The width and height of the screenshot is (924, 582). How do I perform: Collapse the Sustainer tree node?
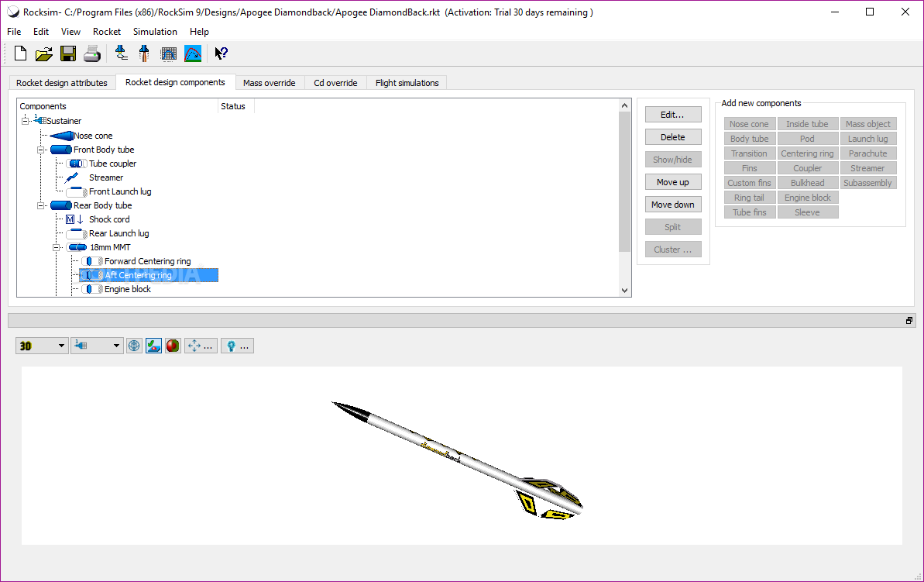(x=26, y=121)
